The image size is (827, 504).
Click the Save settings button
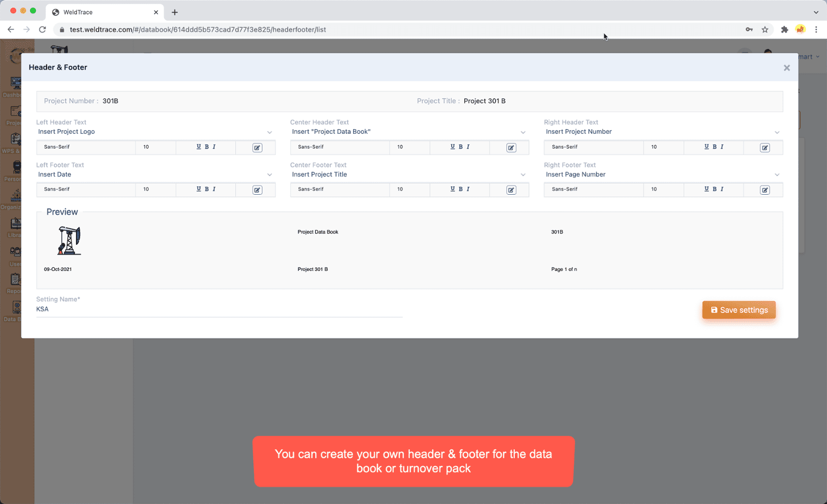point(738,310)
